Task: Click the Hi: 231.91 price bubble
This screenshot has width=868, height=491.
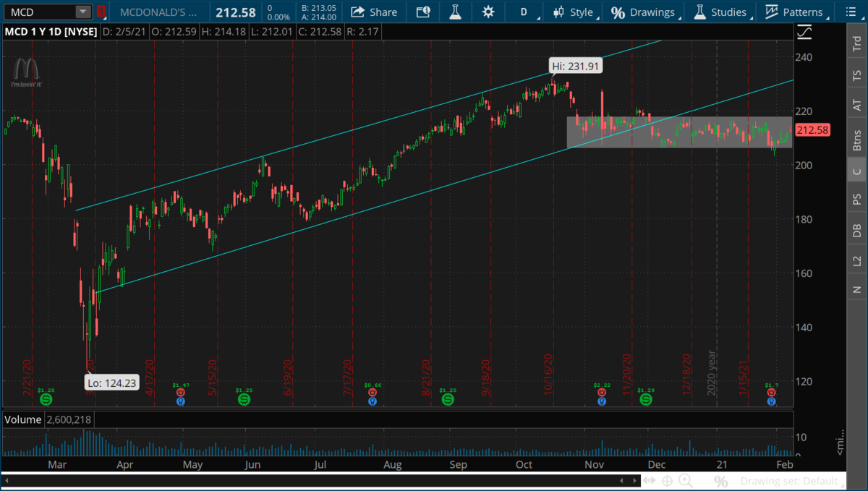Action: tap(575, 65)
